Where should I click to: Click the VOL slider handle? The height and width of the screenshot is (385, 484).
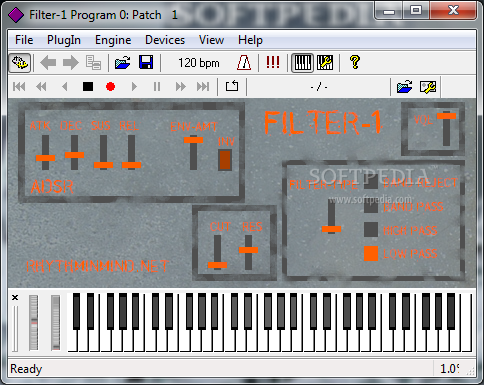(x=446, y=116)
